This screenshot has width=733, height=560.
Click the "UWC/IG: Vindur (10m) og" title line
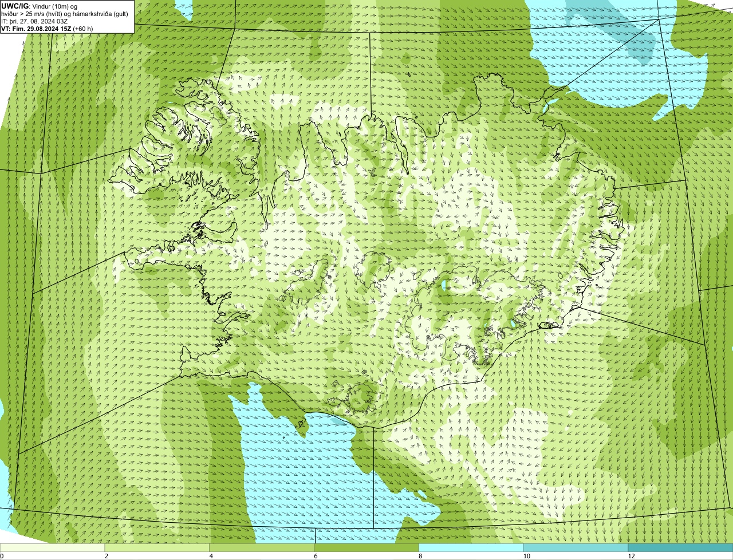pos(40,6)
